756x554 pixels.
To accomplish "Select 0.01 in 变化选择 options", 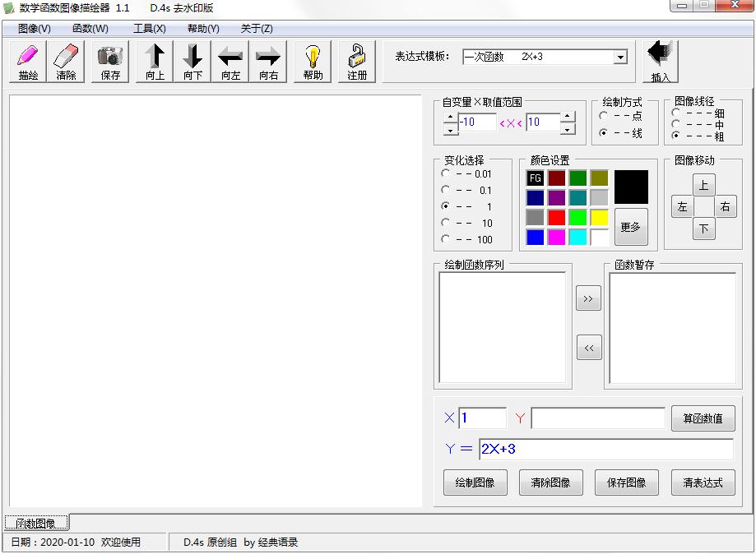I will point(444,174).
